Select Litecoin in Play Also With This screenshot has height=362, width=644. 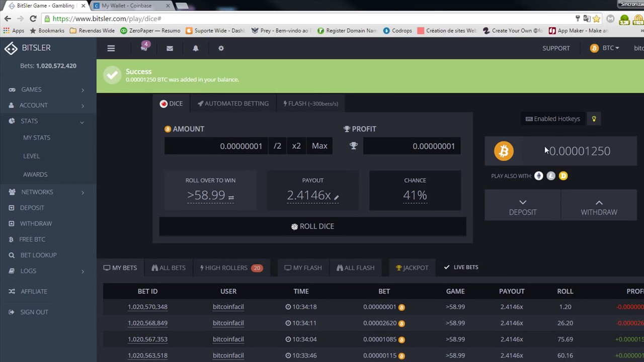pos(551,176)
